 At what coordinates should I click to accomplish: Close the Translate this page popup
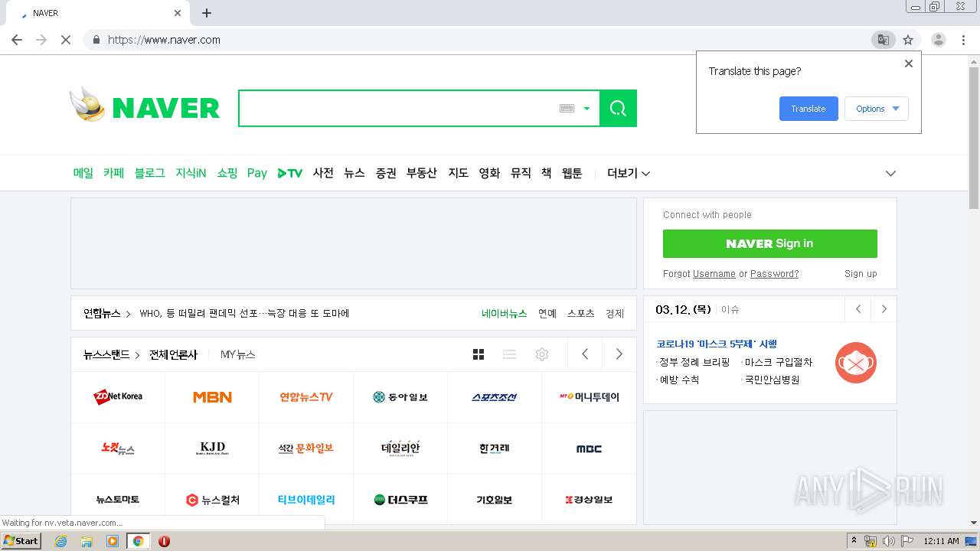point(909,64)
